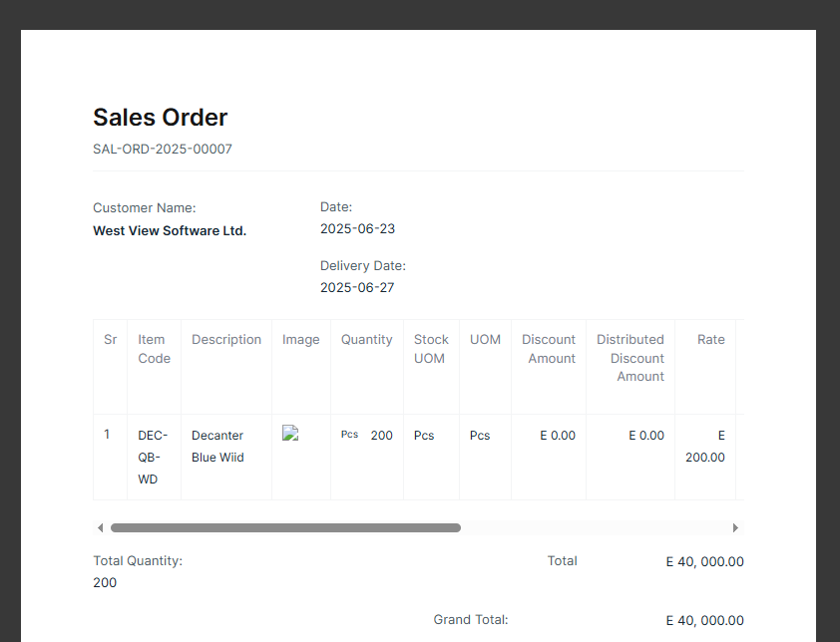Click the right scroll arrow of table scrollbar

[x=735, y=528]
